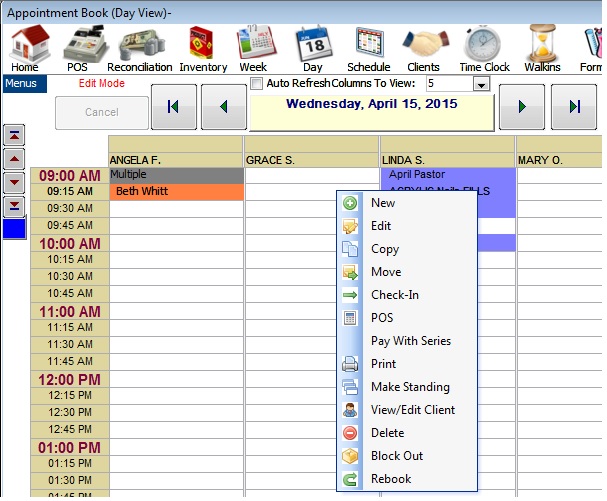Click the Edit Mode label
Viewport: 607px width, 501px height.
click(x=102, y=83)
